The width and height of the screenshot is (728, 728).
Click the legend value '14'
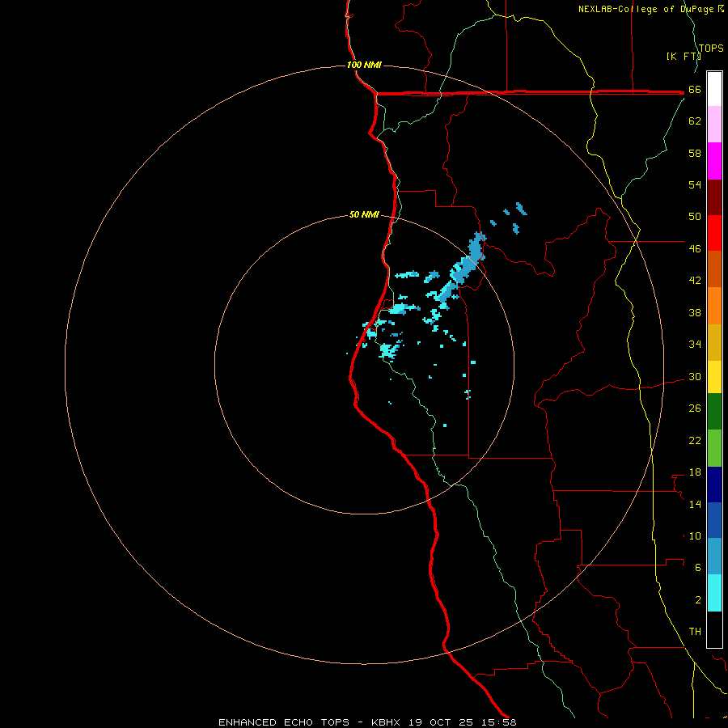click(695, 504)
